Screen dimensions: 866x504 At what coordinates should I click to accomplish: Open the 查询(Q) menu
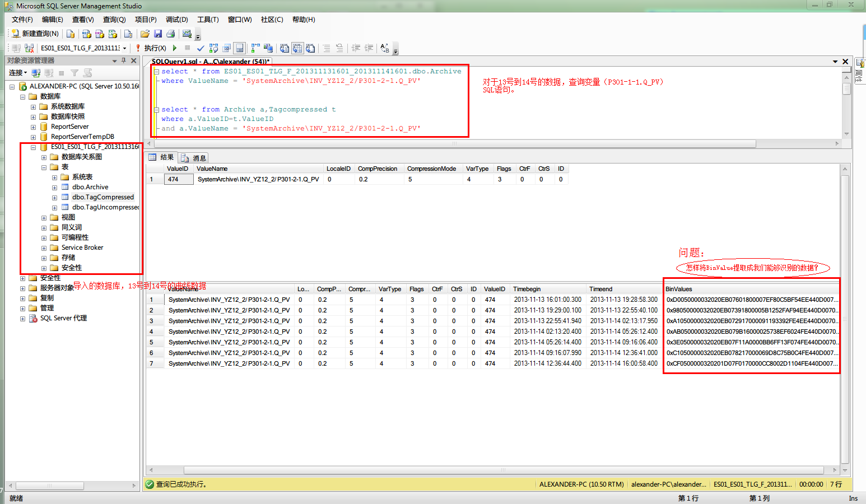click(114, 20)
